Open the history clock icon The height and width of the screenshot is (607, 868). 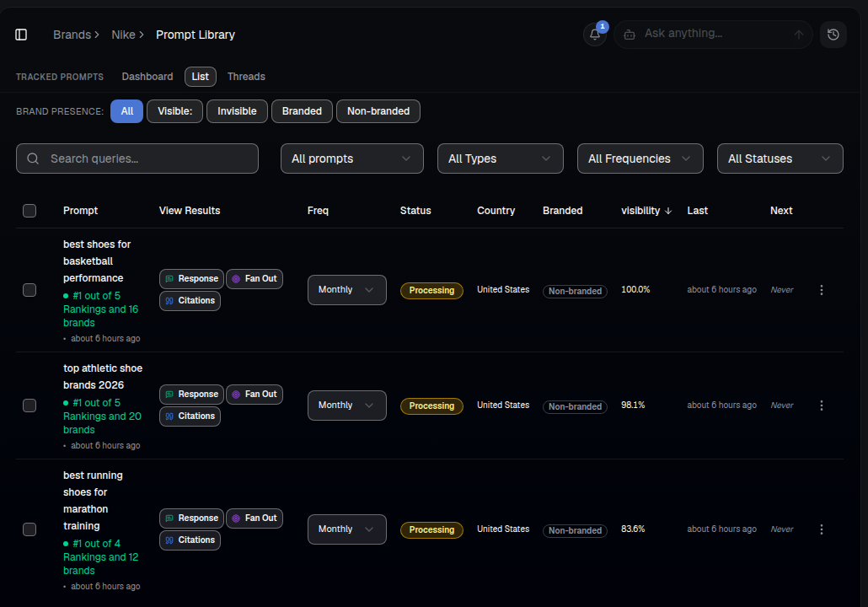pos(833,35)
